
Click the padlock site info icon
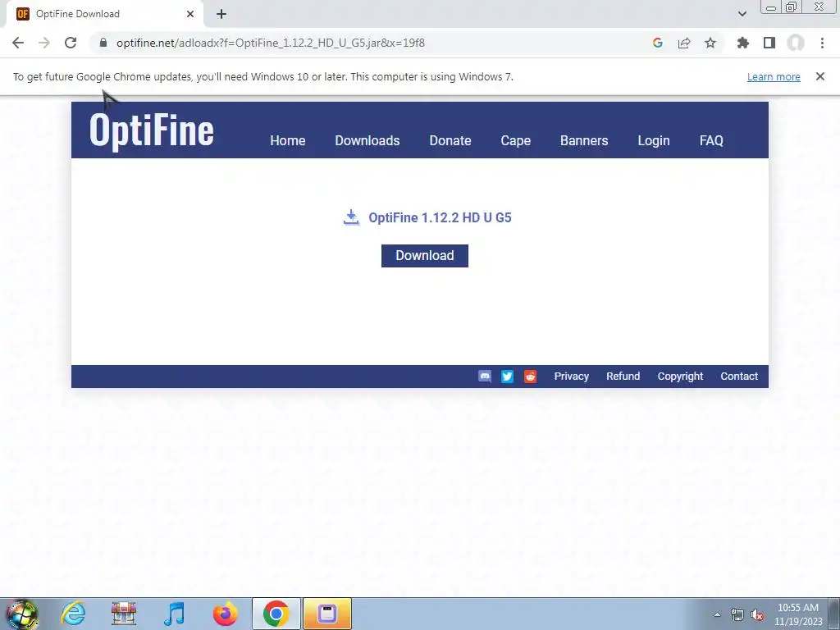click(x=103, y=43)
